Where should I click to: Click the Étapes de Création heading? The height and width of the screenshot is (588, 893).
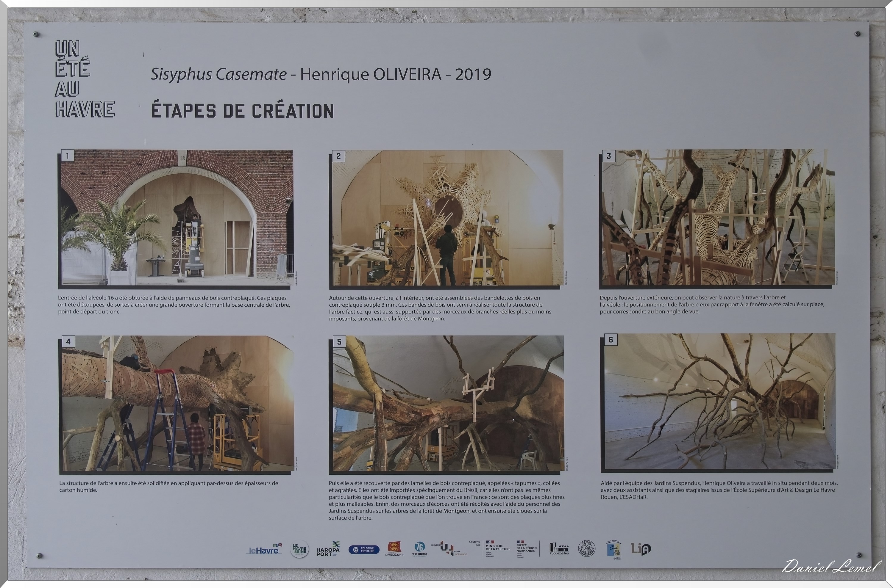pyautogui.click(x=242, y=111)
